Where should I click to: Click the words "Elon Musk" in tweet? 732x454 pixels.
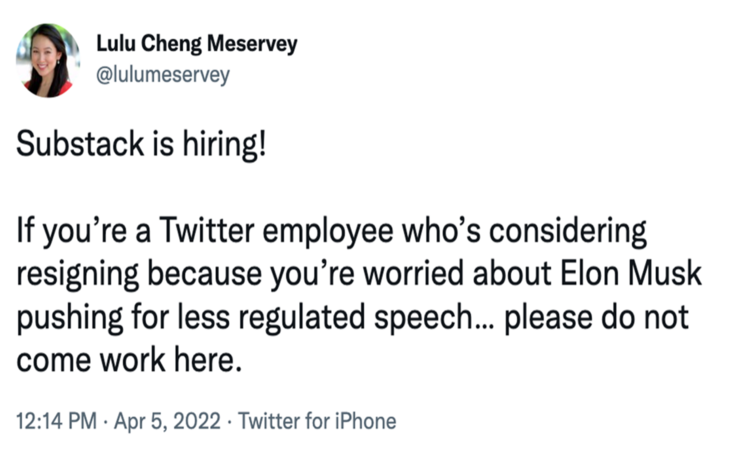[x=630, y=273]
